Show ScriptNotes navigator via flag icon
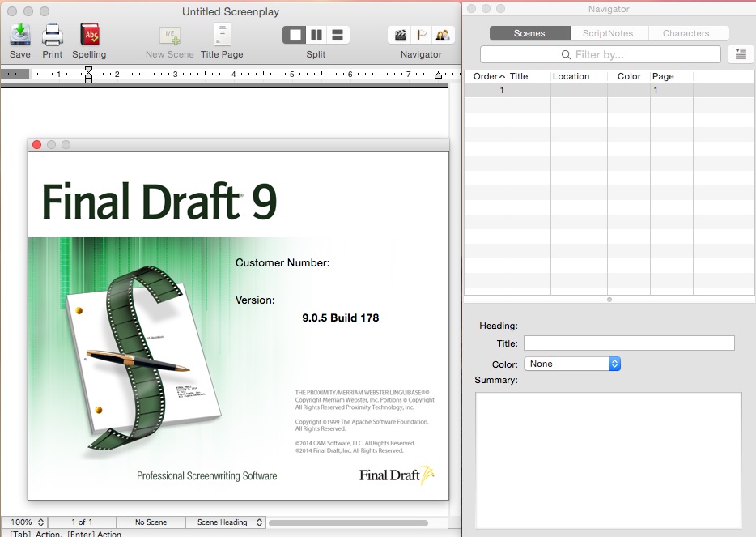Image resolution: width=756 pixels, height=537 pixels. 422,35
